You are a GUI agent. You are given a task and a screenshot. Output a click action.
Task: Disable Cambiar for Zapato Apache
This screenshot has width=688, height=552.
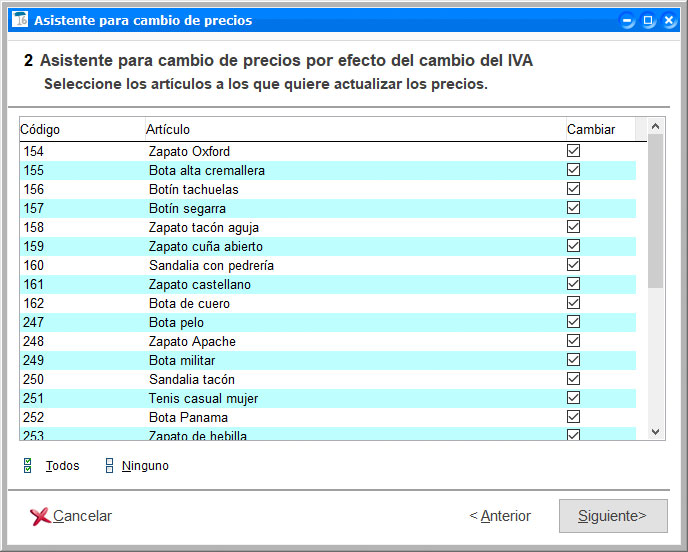click(573, 341)
